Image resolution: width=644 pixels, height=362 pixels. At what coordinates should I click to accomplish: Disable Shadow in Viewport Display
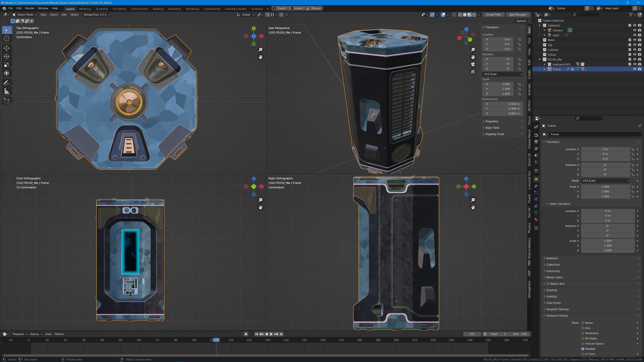[583, 349]
